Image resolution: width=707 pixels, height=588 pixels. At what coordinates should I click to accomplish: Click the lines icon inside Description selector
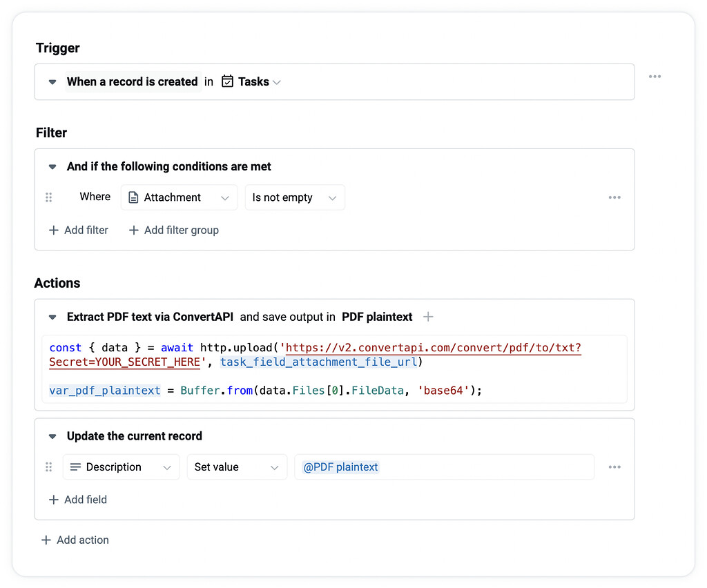76,467
